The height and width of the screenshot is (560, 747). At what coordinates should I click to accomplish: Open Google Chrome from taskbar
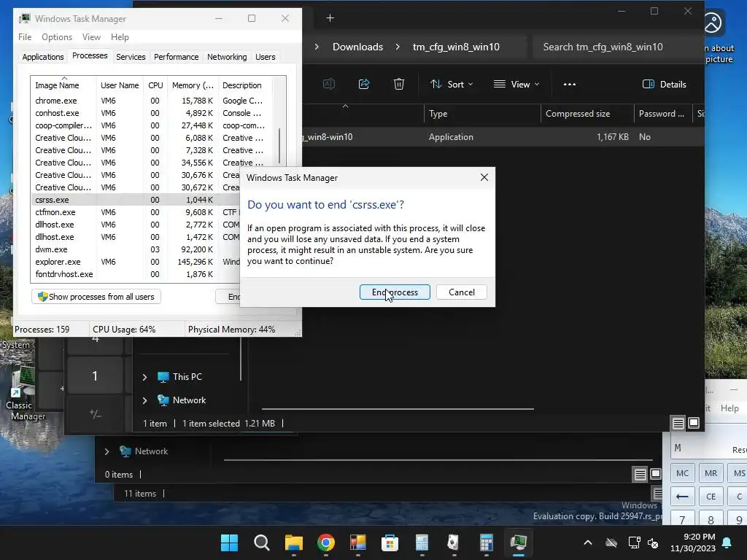tap(326, 542)
